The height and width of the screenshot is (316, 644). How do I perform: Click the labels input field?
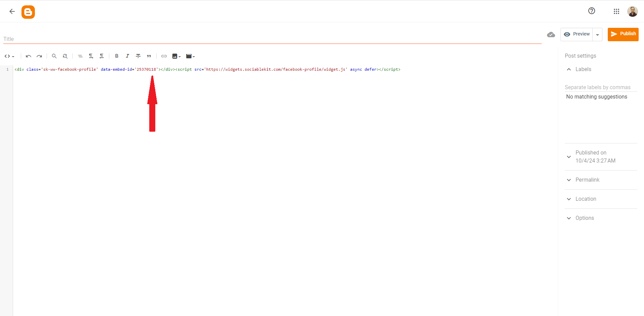[601, 87]
